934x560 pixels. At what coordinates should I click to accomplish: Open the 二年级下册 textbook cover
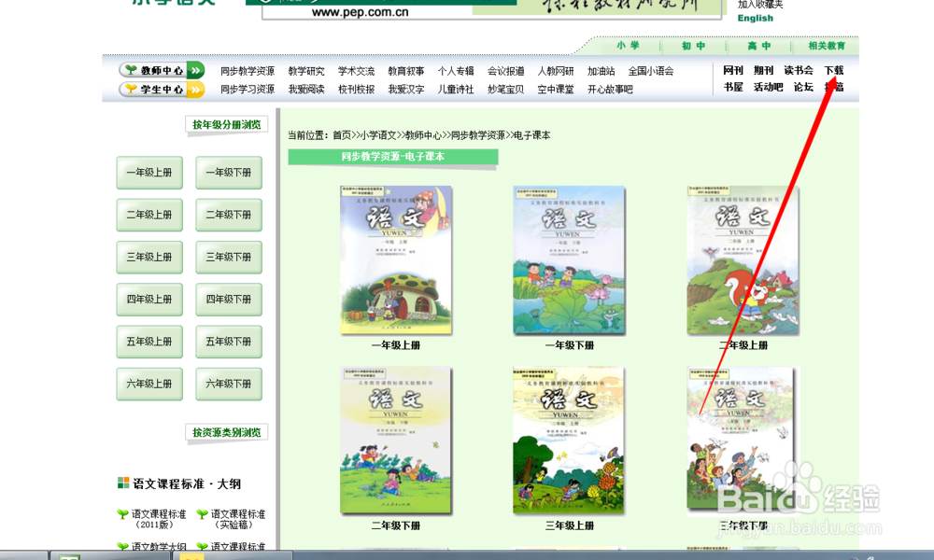pos(396,441)
